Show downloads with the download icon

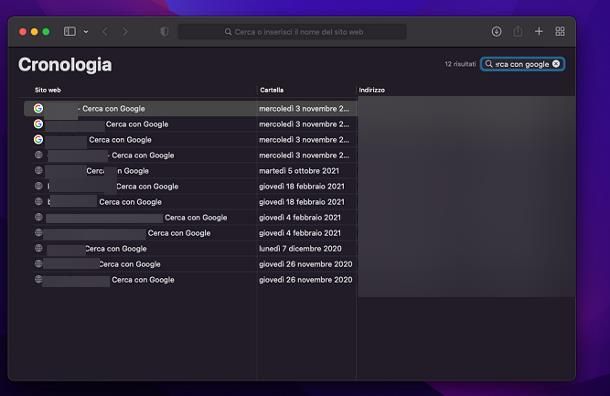click(496, 32)
